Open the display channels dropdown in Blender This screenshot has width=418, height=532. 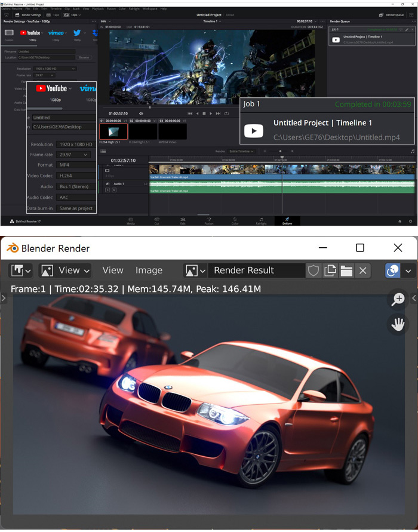pyautogui.click(x=398, y=270)
